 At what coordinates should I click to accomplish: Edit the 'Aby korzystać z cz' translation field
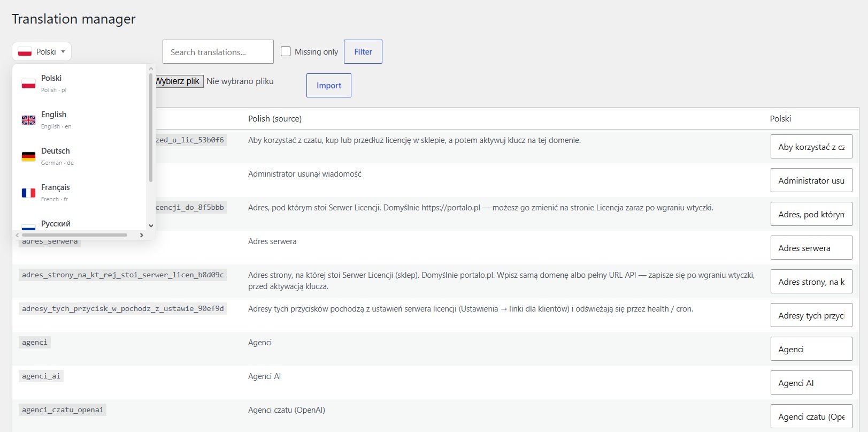click(x=811, y=147)
